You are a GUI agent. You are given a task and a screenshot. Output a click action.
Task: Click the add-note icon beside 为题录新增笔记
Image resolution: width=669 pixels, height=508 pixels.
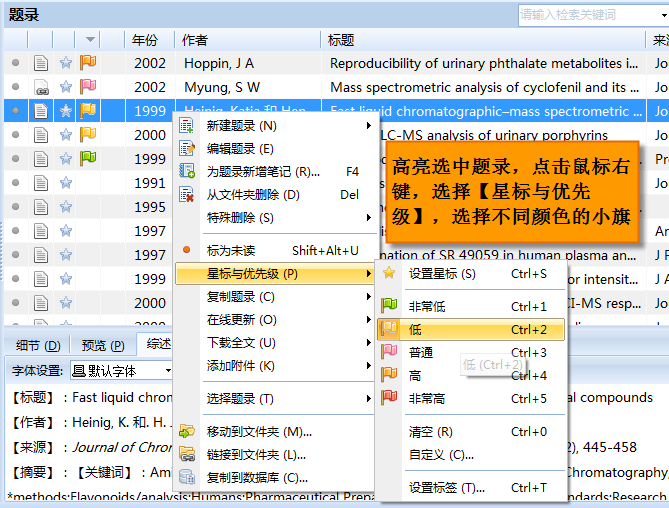pyautogui.click(x=186, y=171)
